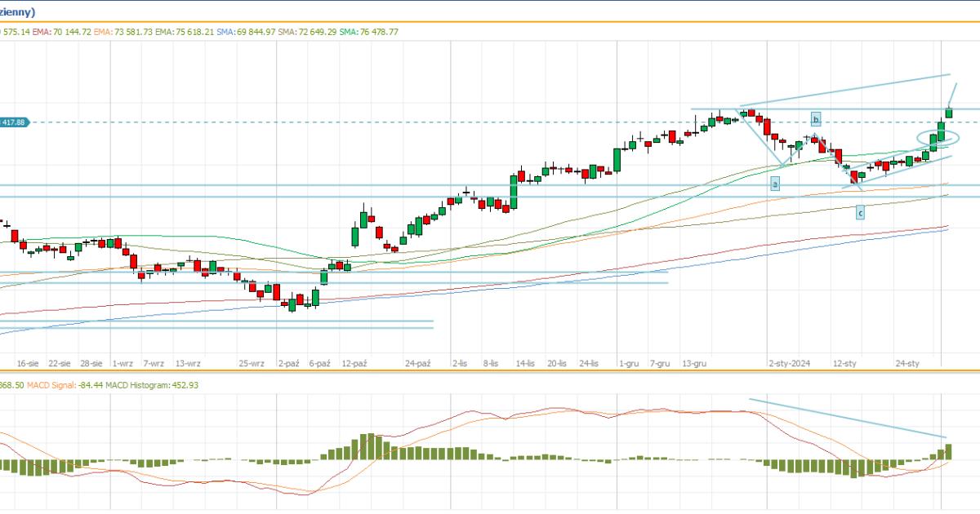Click the wave label "c" marker
Viewport: 980px width, 514px height.
[x=860, y=213]
